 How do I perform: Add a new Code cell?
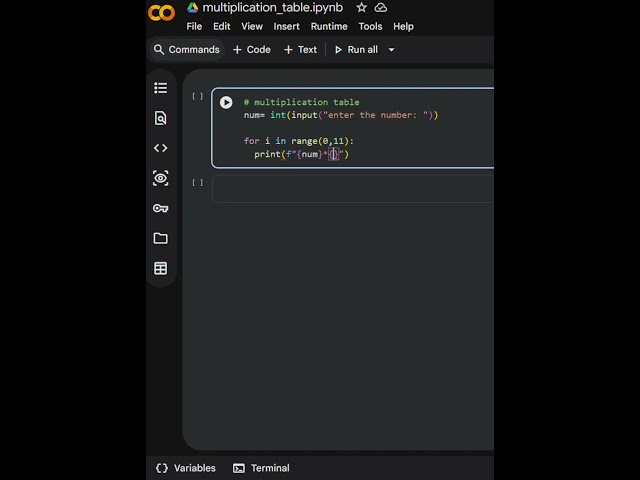(252, 50)
